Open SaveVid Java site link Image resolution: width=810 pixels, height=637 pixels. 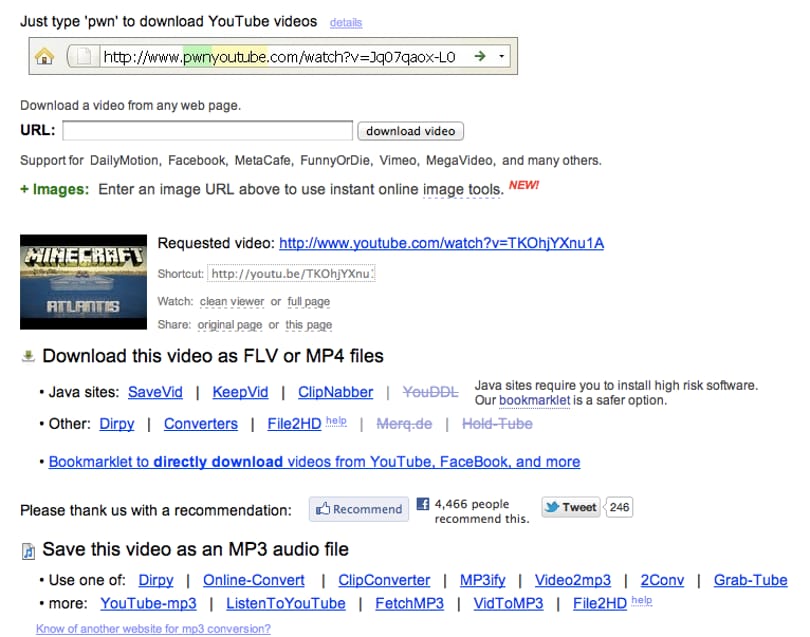155,392
